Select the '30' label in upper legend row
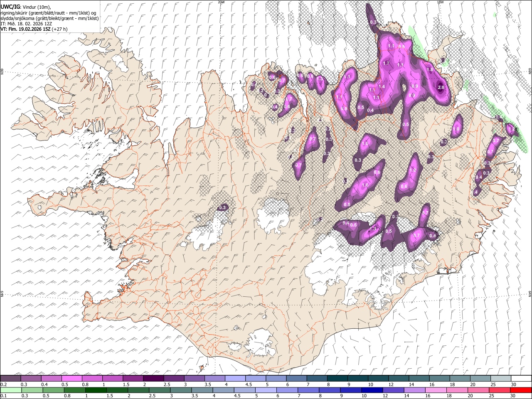This screenshot has height=399, width=532. [513, 384]
